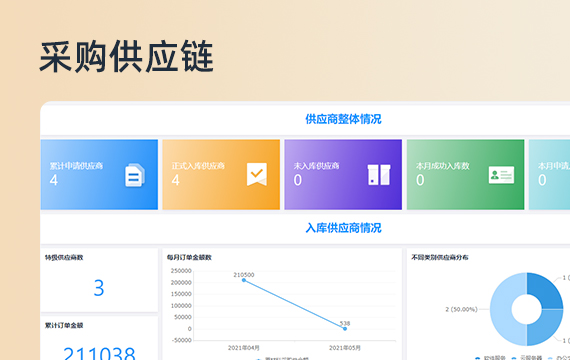Click the 正式入库供应商 card label

pos(198,166)
